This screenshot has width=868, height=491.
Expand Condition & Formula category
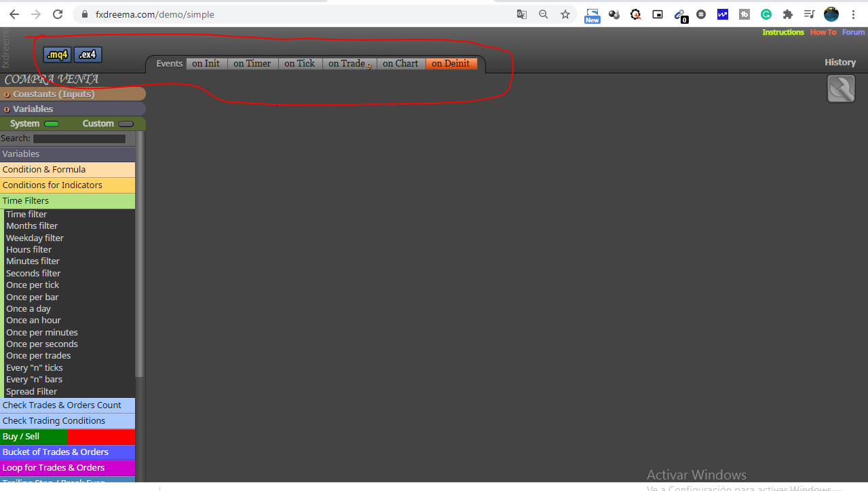(67, 169)
